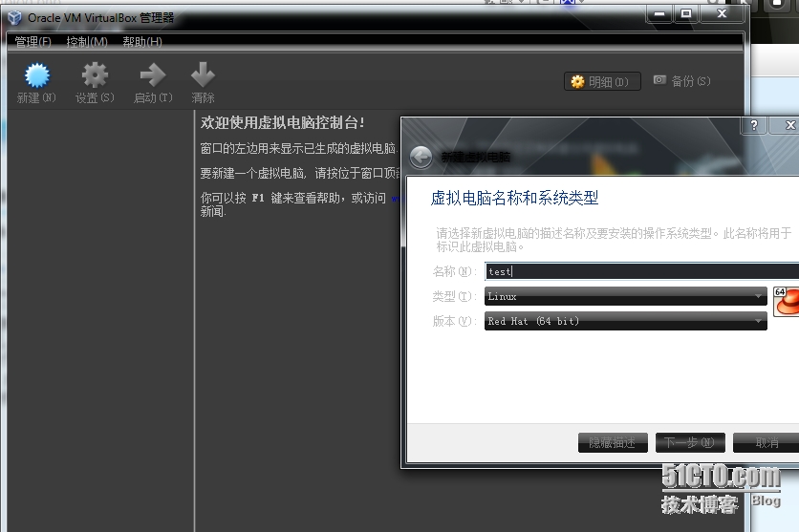Screen dimensions: 799x532
Task: Click the New (新建) toolbar icon
Action: click(x=37, y=75)
